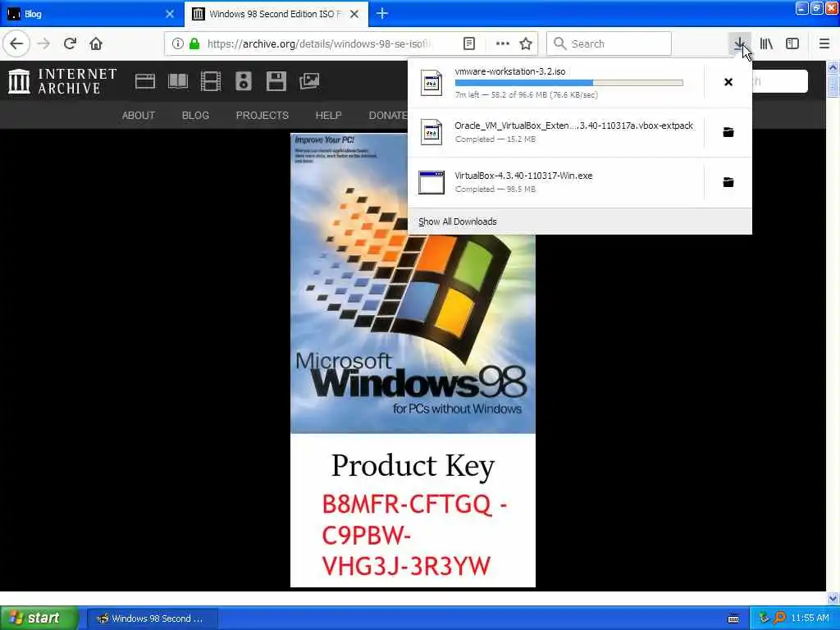Screen dimensions: 840x630
Task: Focus the Firefox Search box
Action: (x=609, y=43)
